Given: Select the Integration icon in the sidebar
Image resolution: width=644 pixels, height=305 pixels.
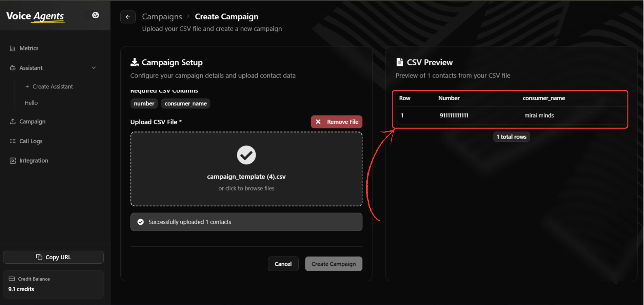Looking at the screenshot, I should click(x=13, y=160).
